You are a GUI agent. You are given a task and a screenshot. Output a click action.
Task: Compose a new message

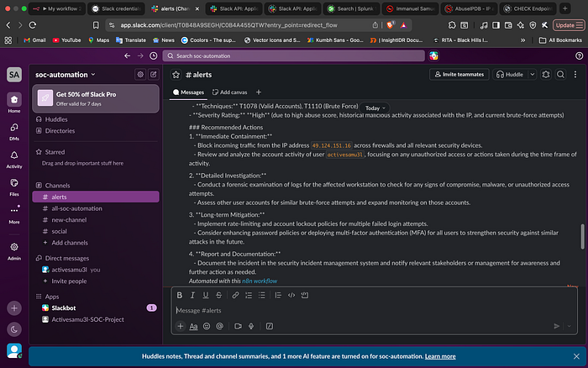[x=154, y=74]
